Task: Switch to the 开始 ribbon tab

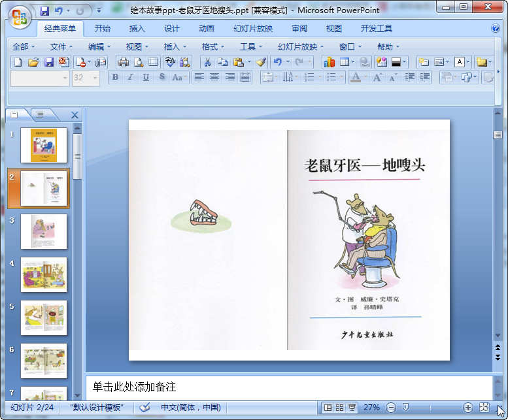Action: click(x=103, y=29)
